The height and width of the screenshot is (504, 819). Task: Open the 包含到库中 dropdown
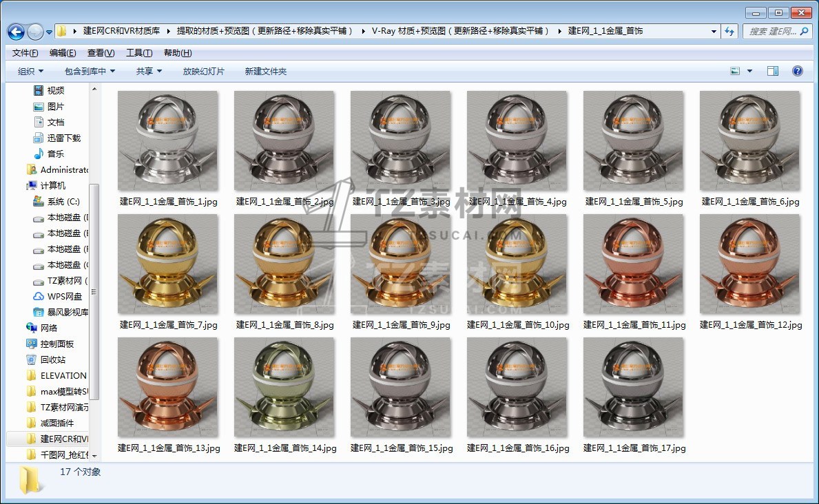90,71
